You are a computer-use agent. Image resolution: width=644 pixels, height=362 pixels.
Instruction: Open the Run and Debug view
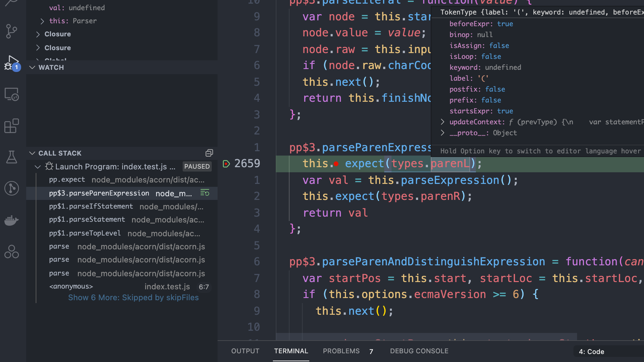tap(12, 63)
